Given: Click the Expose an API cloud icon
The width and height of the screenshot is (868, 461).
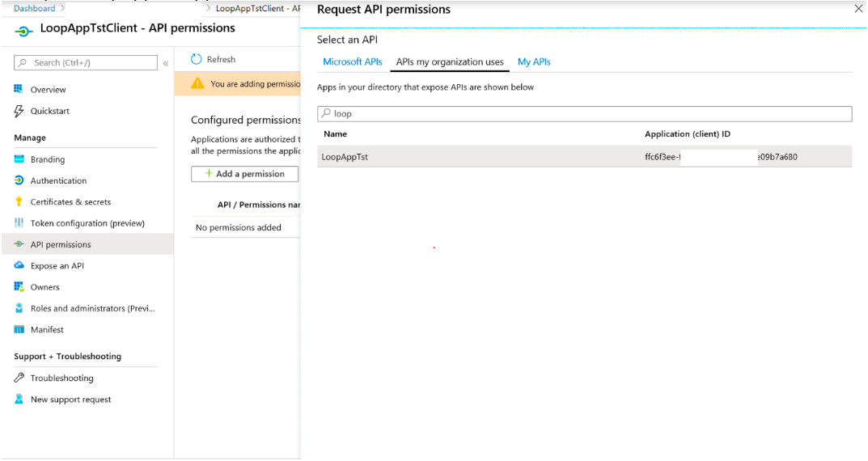Looking at the screenshot, I should (x=19, y=265).
